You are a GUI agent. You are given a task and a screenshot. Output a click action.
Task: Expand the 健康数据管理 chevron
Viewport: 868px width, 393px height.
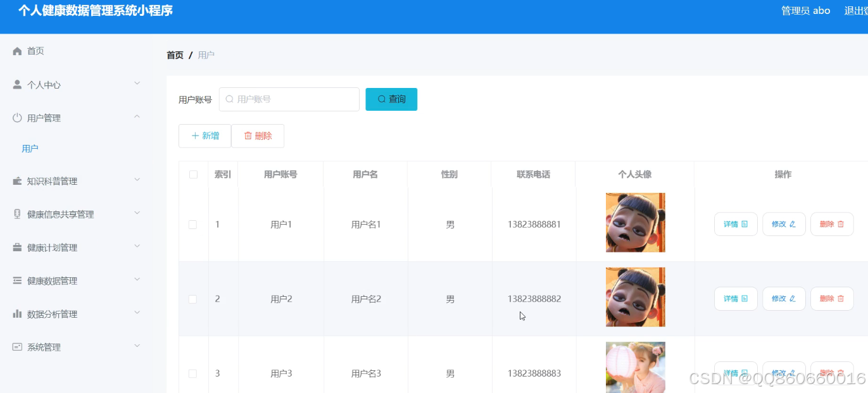pos(137,280)
